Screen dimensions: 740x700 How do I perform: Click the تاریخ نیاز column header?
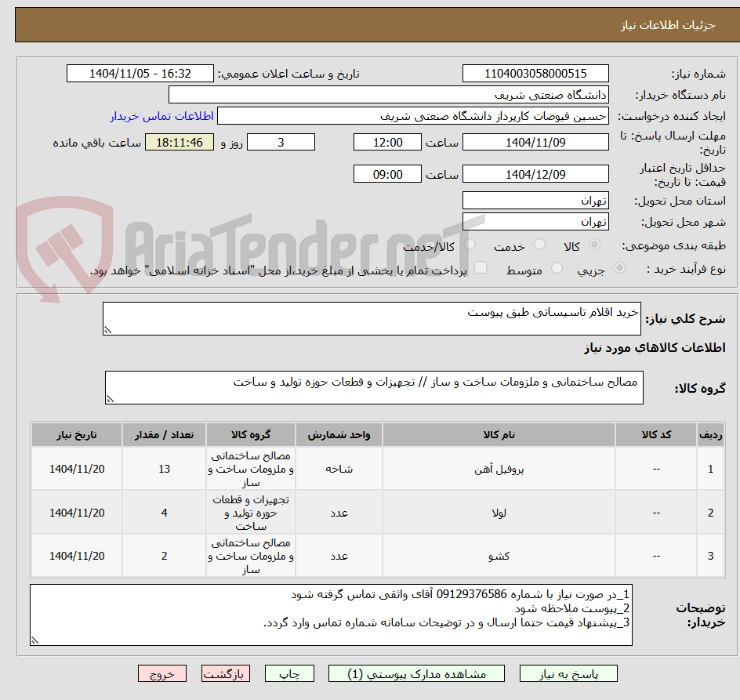tap(77, 435)
